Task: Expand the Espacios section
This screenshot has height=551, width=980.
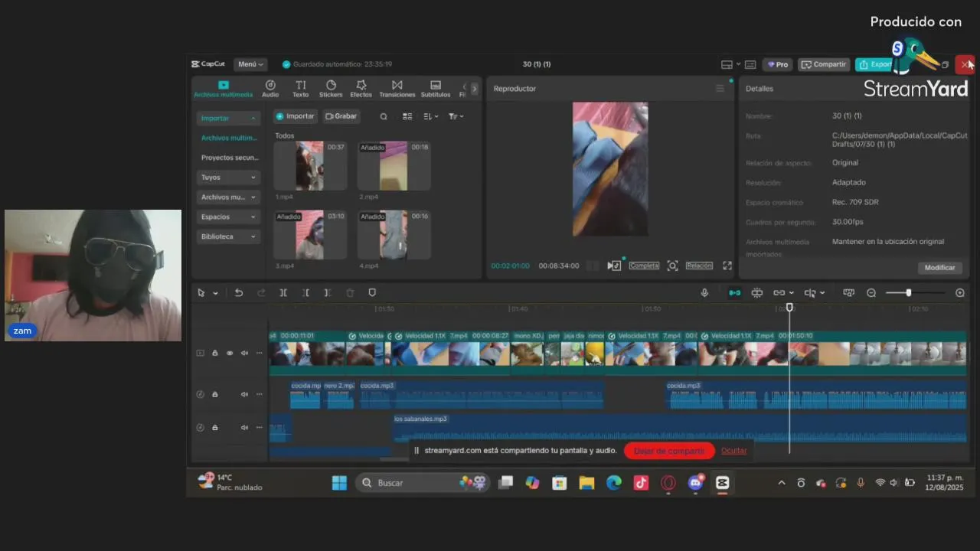Action: coord(228,217)
